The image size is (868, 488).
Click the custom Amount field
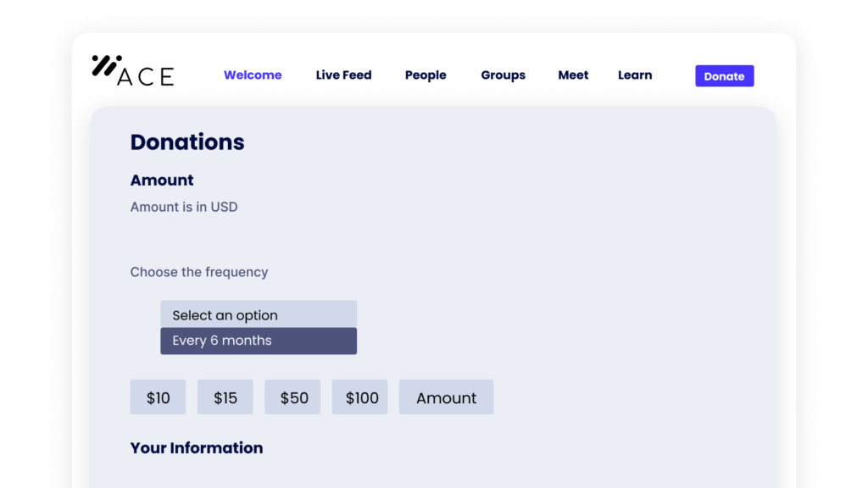click(447, 397)
